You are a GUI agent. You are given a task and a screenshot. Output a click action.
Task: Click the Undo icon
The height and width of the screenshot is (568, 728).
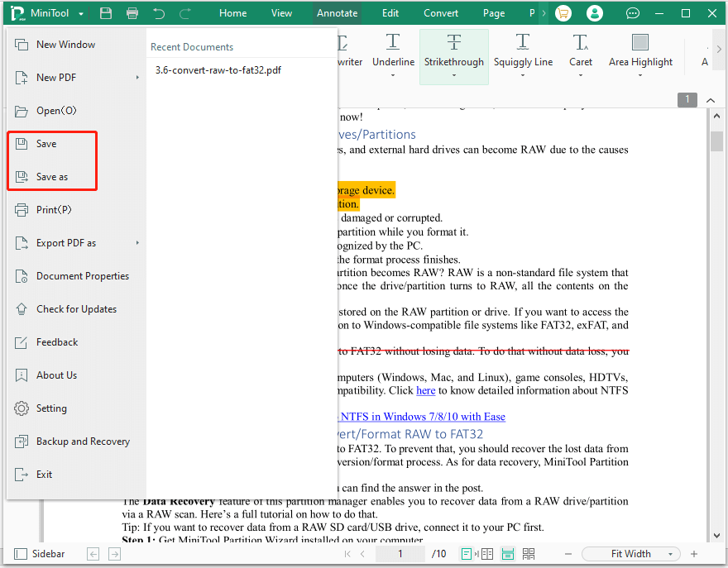point(159,13)
